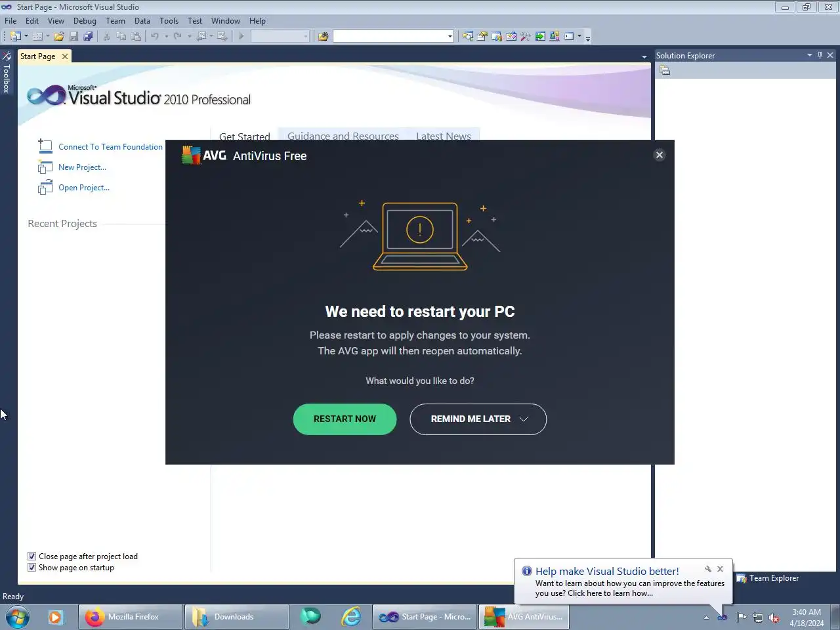Open the Tools menu
This screenshot has height=630, width=840.
click(169, 21)
